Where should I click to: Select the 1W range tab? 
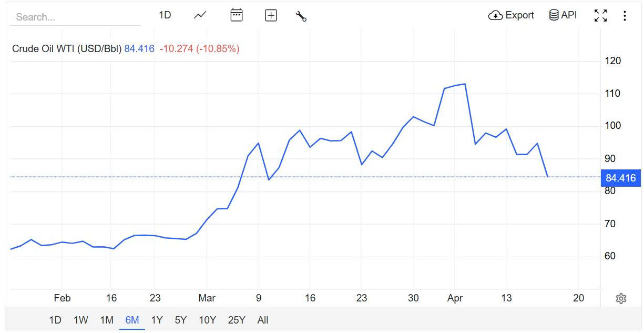pyautogui.click(x=80, y=320)
